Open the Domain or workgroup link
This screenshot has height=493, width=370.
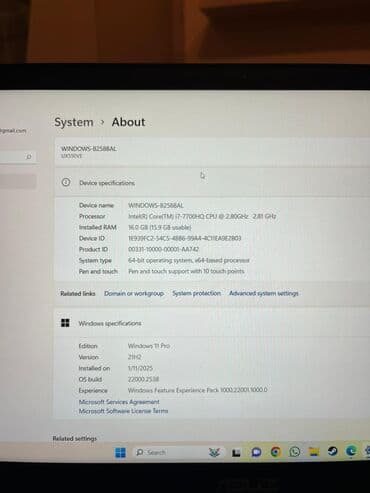(134, 293)
